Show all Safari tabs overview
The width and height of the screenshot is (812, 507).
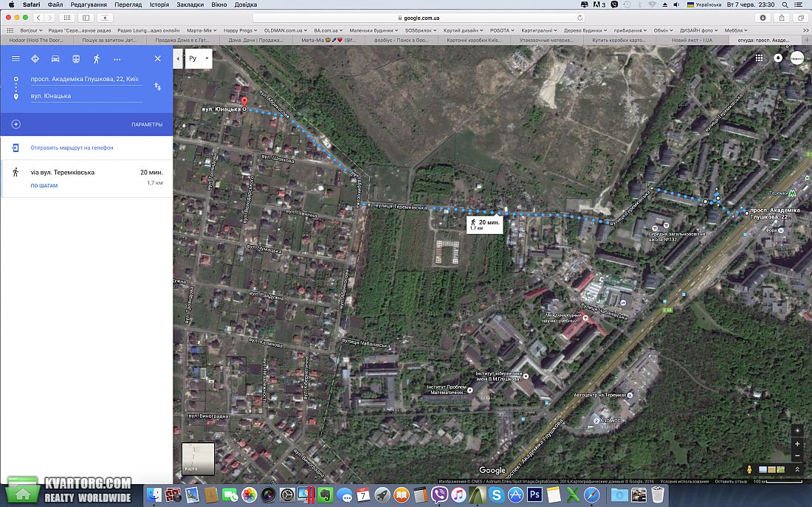(801, 18)
